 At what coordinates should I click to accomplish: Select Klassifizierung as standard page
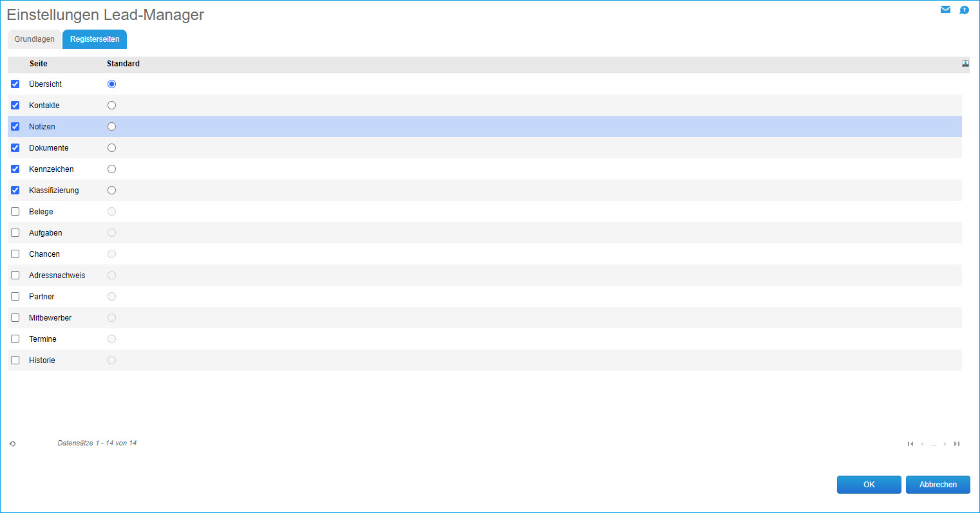(111, 191)
